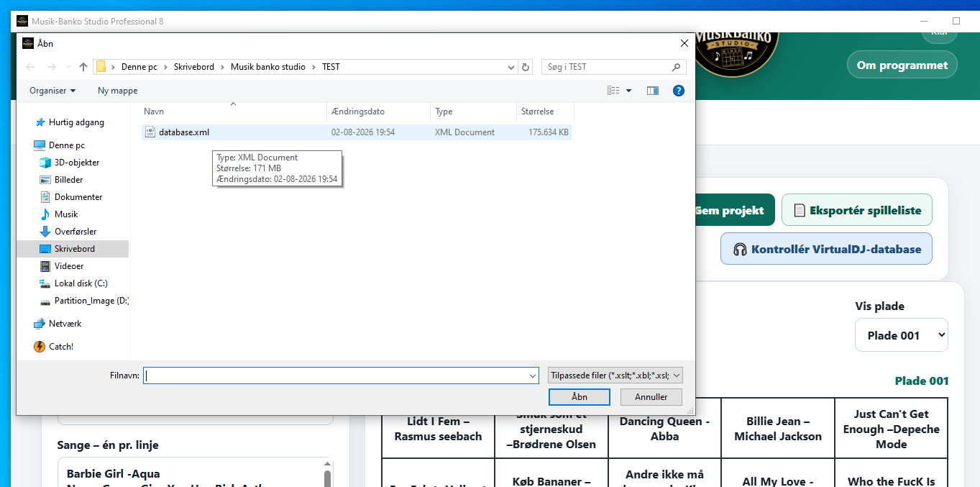Viewport: 980px width, 487px height.
Task: Open the Videoer folder
Action: click(69, 266)
